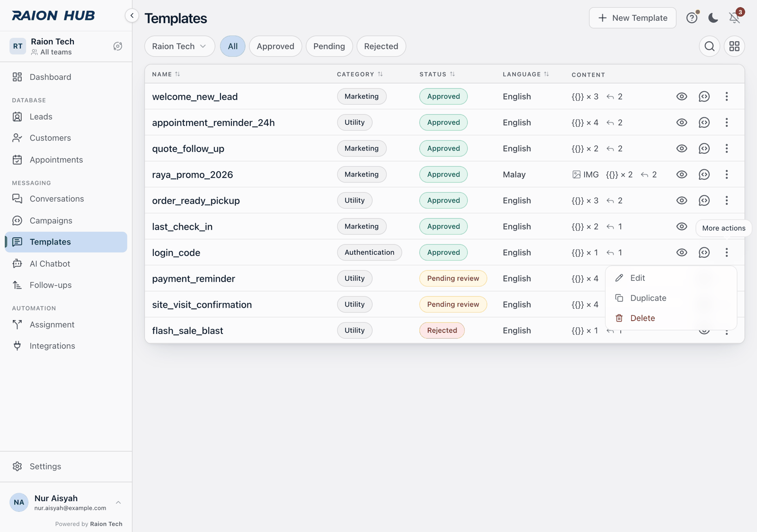Open more actions for raya_promo_2026
This screenshot has height=532, width=757.
[727, 174]
